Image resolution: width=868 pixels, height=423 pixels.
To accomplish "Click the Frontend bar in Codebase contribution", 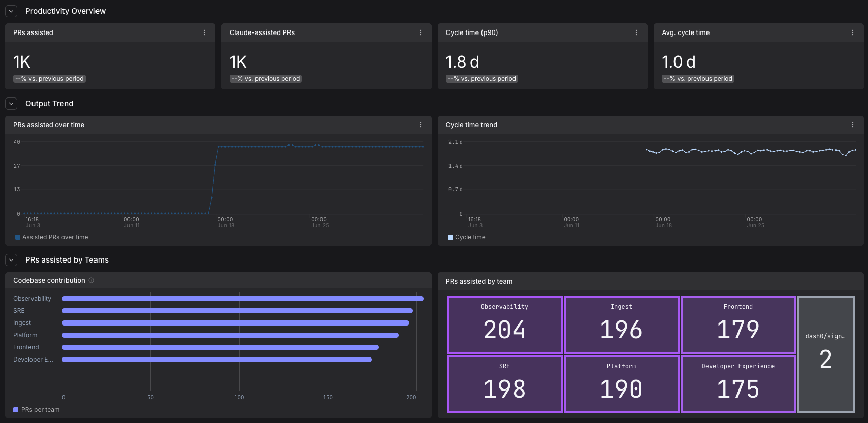I will coord(220,347).
